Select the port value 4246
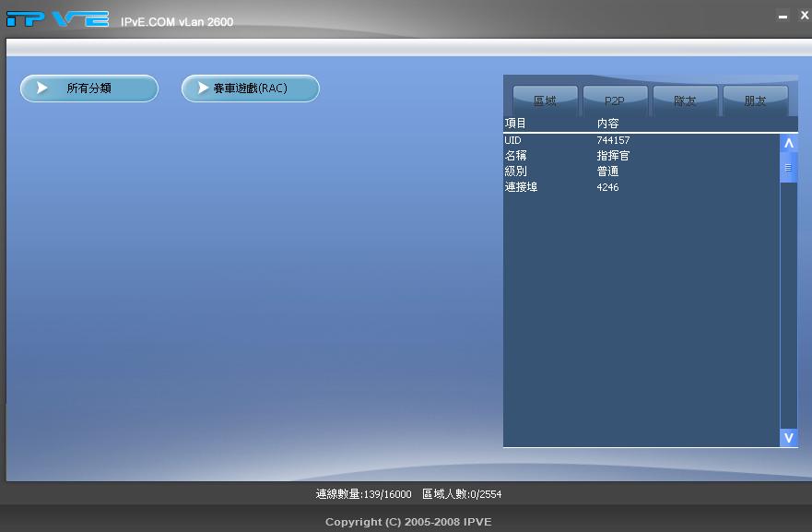Screen dimensions: 812x532 click(x=608, y=187)
